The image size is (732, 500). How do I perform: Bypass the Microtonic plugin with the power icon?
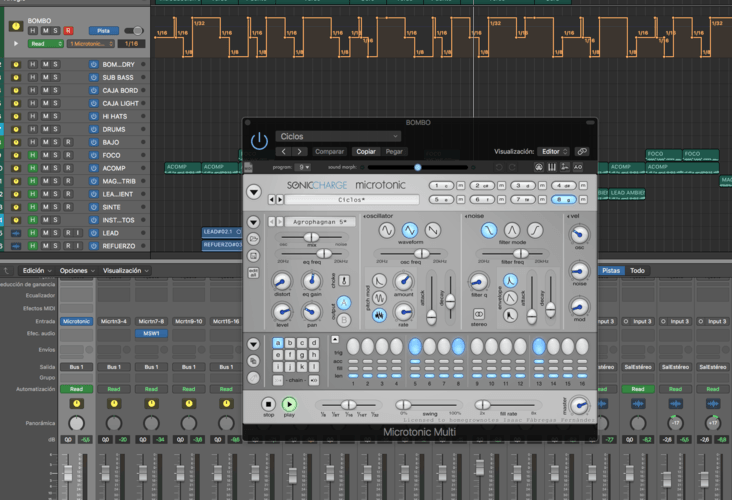click(259, 141)
